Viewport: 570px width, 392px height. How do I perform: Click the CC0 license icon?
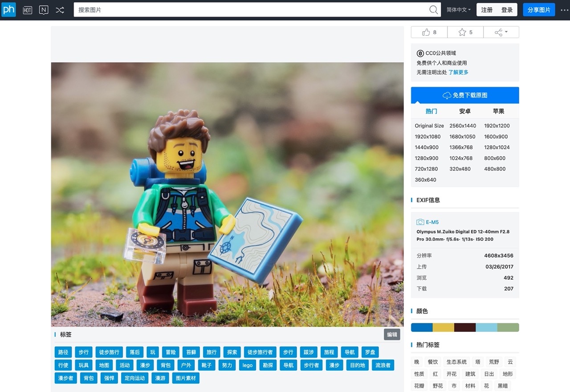tap(420, 53)
